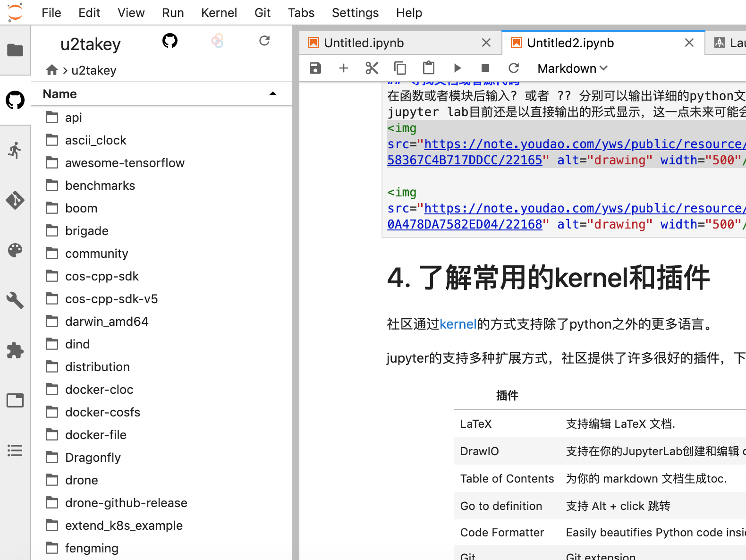Click the Binder launch icon
This screenshot has width=746, height=560.
217,41
